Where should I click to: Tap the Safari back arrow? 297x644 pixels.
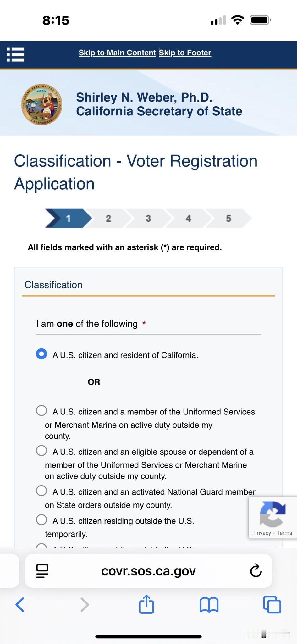point(20,604)
